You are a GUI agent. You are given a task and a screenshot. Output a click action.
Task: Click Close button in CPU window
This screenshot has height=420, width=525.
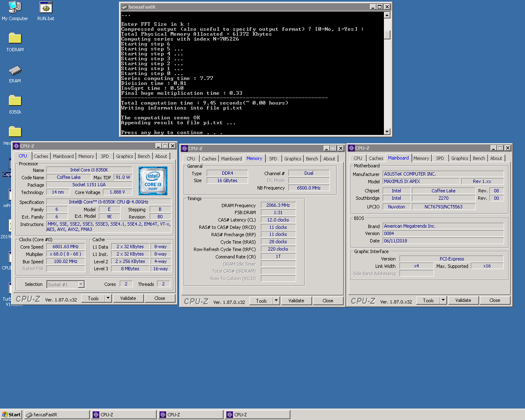pyautogui.click(x=160, y=298)
